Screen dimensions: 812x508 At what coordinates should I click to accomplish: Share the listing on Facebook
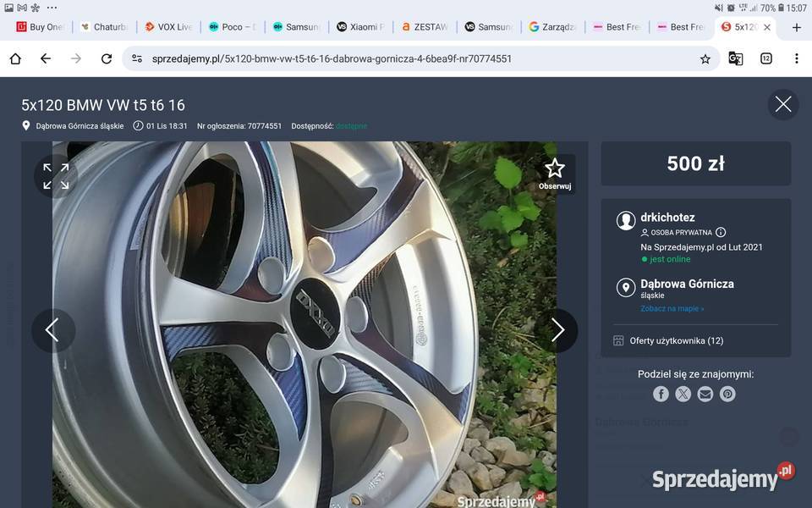661,394
